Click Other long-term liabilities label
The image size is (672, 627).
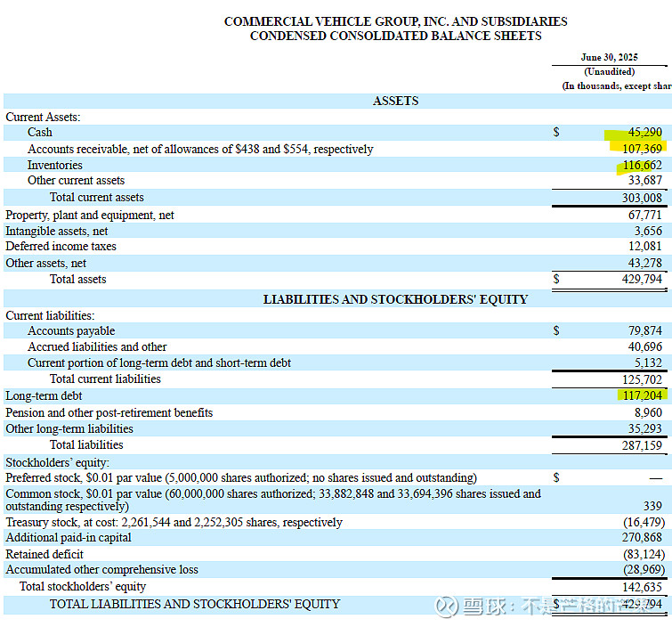pyautogui.click(x=69, y=429)
